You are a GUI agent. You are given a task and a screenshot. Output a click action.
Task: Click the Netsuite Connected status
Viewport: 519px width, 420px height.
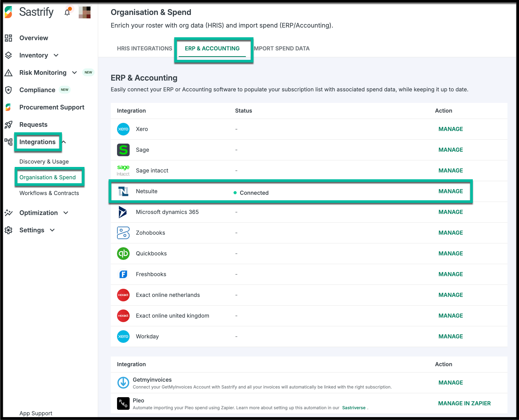tap(251, 193)
